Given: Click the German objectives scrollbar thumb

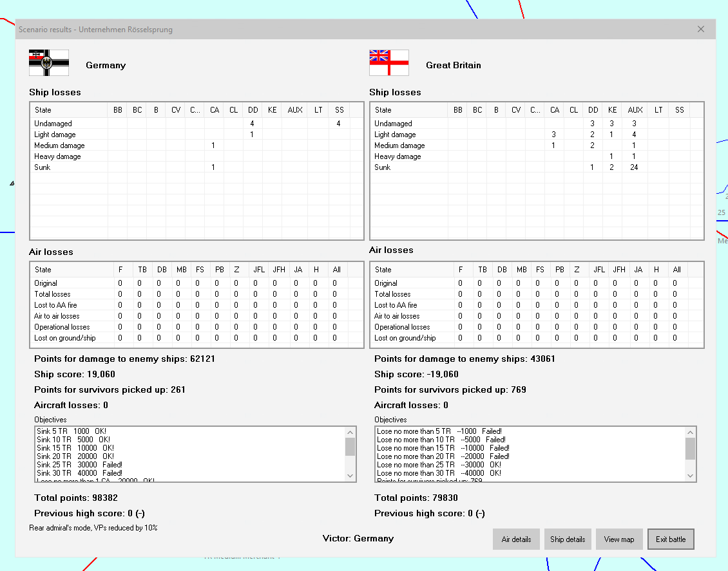Looking at the screenshot, I should click(x=350, y=447).
